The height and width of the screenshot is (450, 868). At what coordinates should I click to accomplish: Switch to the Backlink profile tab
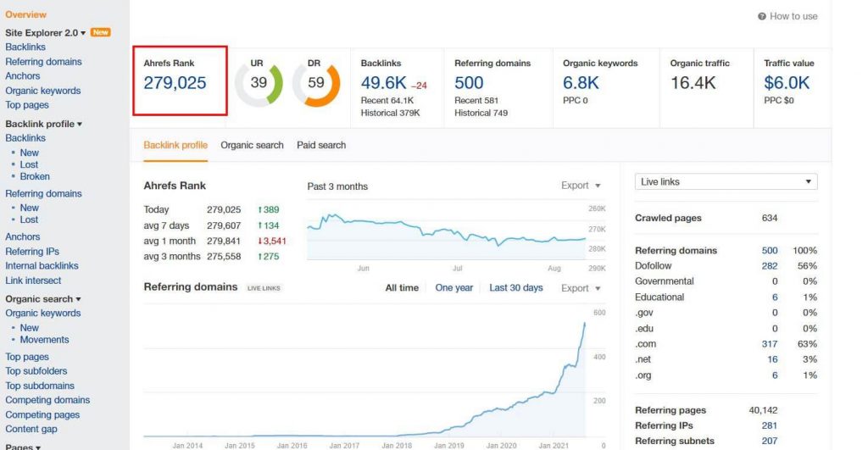coord(175,145)
